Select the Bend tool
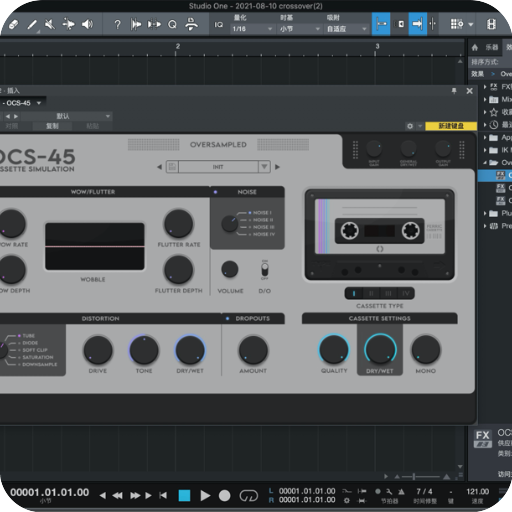The height and width of the screenshot is (512, 512). point(69,24)
